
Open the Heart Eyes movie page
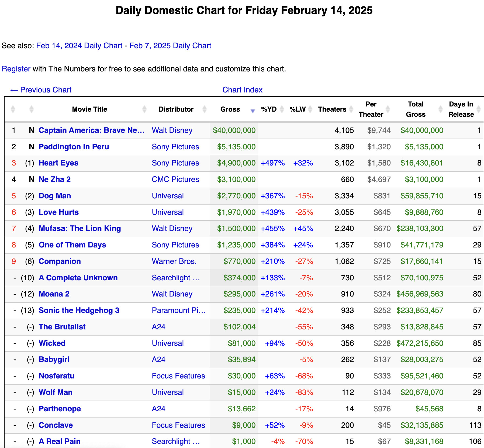click(58, 163)
